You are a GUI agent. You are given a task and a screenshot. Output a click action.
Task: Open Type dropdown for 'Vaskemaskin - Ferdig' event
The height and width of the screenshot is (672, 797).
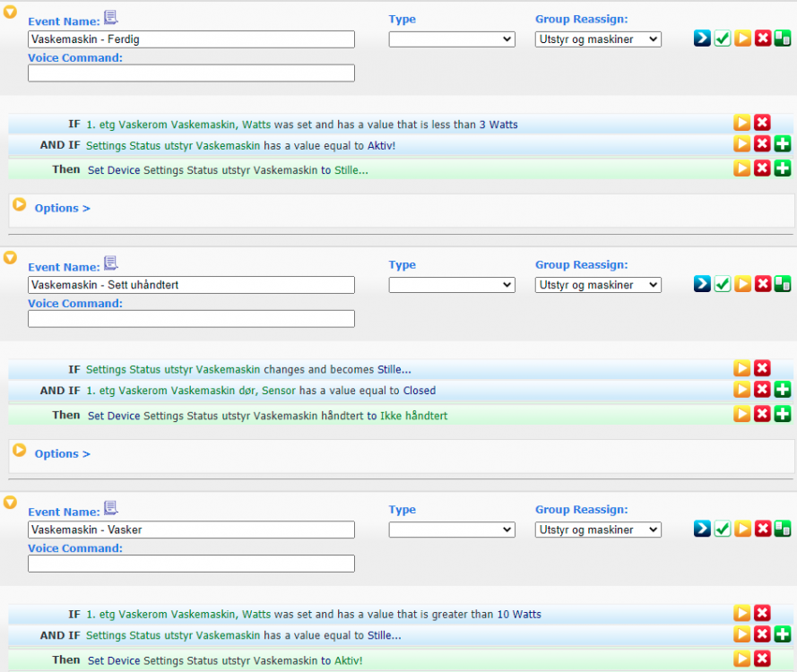coord(452,39)
